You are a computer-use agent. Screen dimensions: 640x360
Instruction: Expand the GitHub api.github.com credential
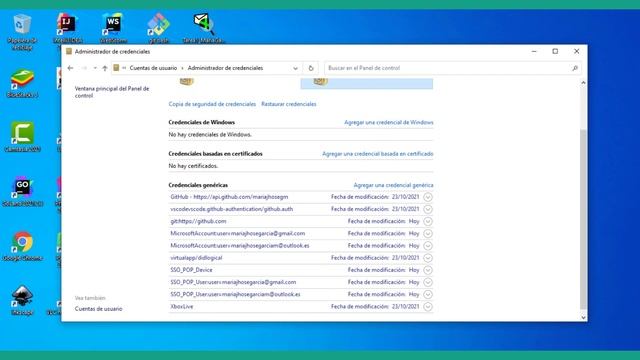428,197
